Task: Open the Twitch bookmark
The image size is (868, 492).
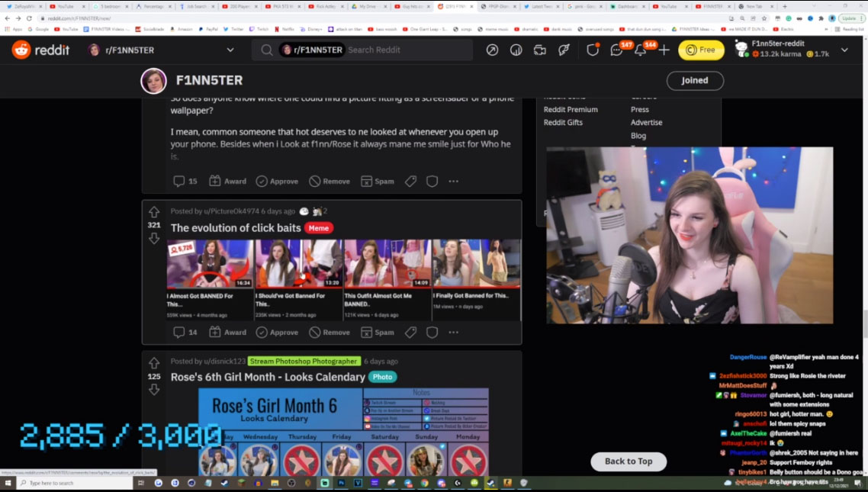Action: [x=259, y=29]
